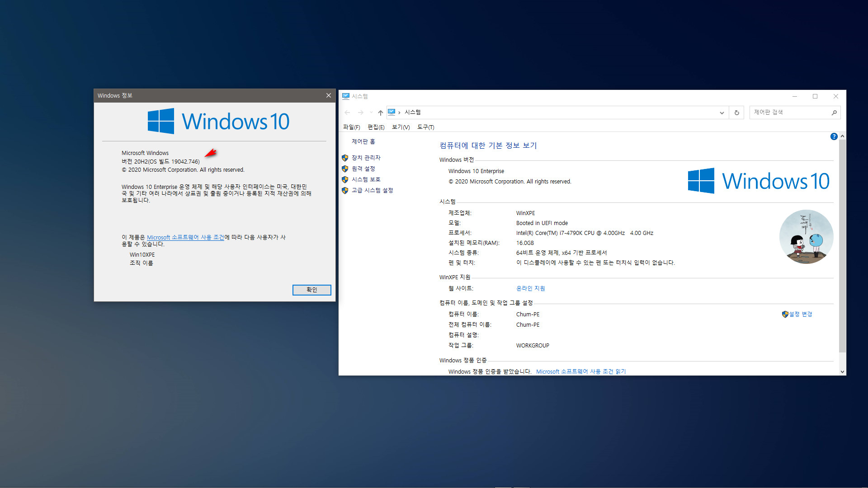Click processor value Intel Core i7-4790K
Image resolution: width=868 pixels, height=488 pixels.
585,233
